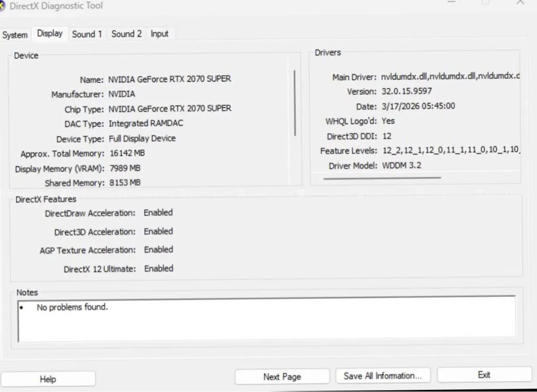Viewport: 537px width, 392px height.
Task: Go to the Input tab
Action: tap(159, 34)
